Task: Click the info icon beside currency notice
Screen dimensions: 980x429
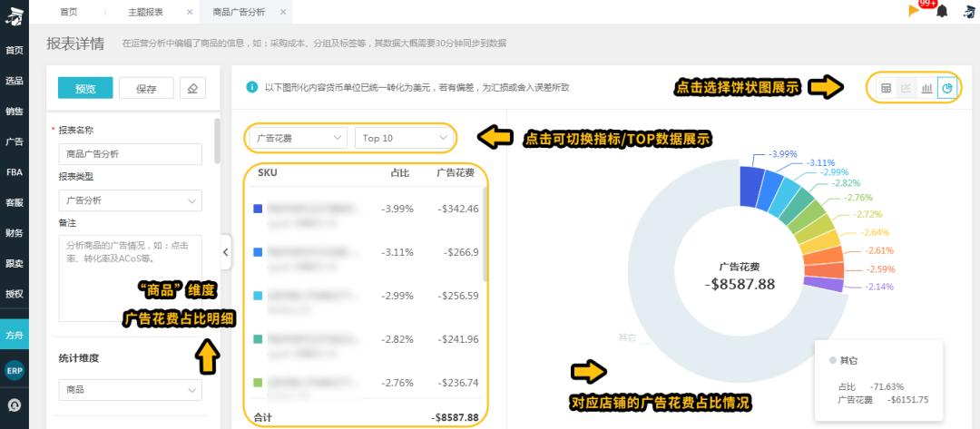Action: pyautogui.click(x=252, y=87)
